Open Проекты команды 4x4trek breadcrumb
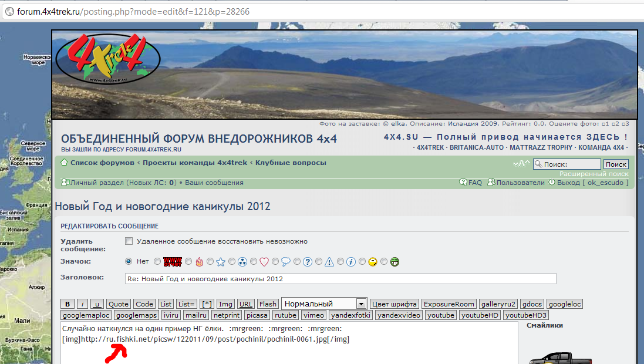 pos(195,163)
